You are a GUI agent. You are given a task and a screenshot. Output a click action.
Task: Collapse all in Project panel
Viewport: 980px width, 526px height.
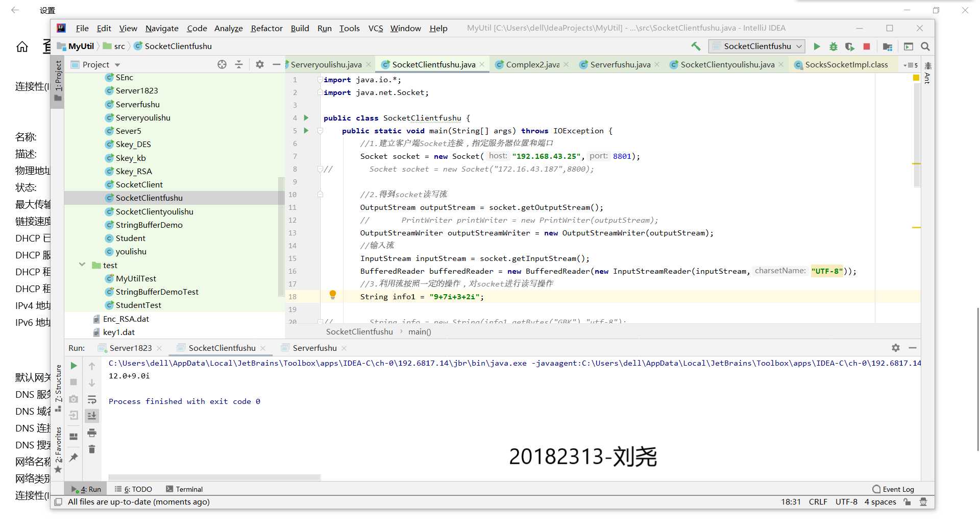(239, 64)
